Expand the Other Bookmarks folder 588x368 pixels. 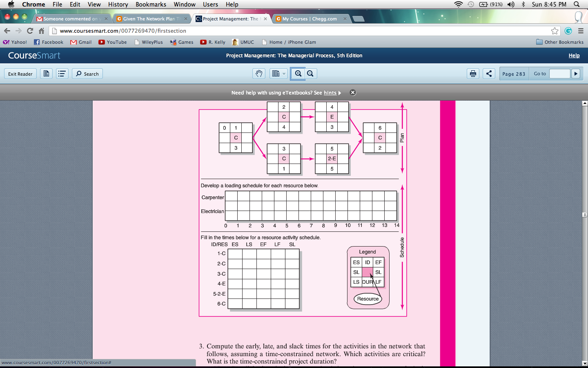[560, 42]
